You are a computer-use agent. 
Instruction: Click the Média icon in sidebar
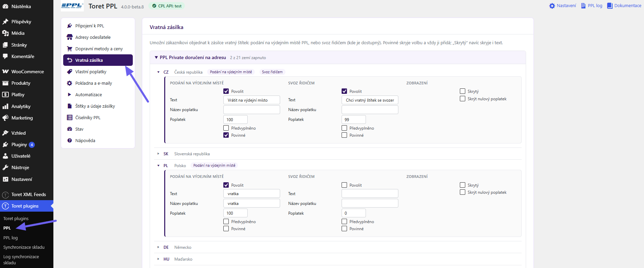coord(5,33)
